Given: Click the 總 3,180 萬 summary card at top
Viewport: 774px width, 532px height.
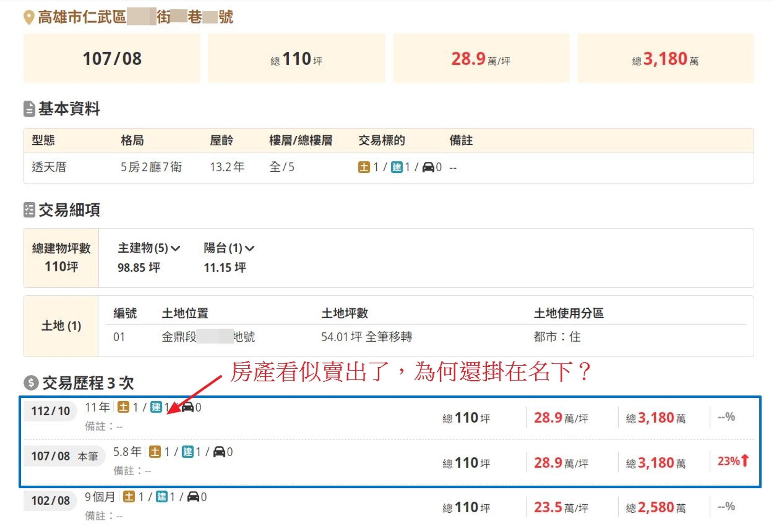Looking at the screenshot, I should pyautogui.click(x=666, y=58).
